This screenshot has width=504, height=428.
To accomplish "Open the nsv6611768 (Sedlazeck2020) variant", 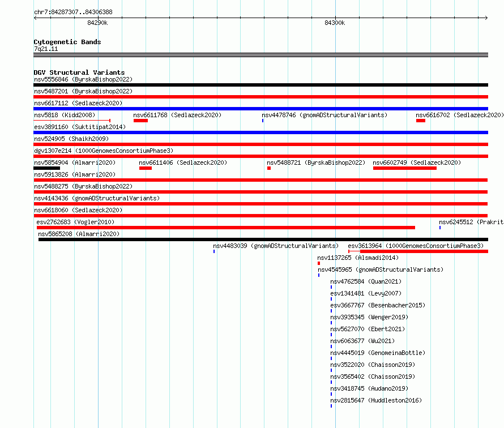I will [x=177, y=115].
